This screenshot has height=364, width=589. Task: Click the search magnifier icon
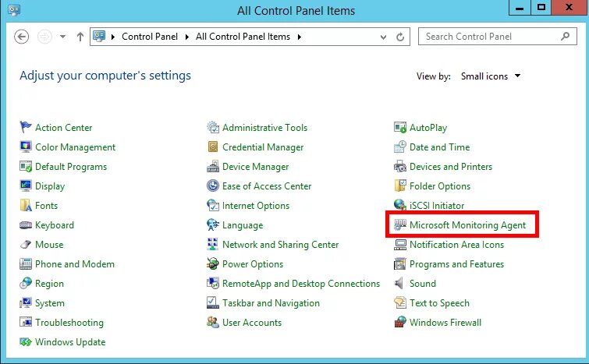[x=565, y=37]
